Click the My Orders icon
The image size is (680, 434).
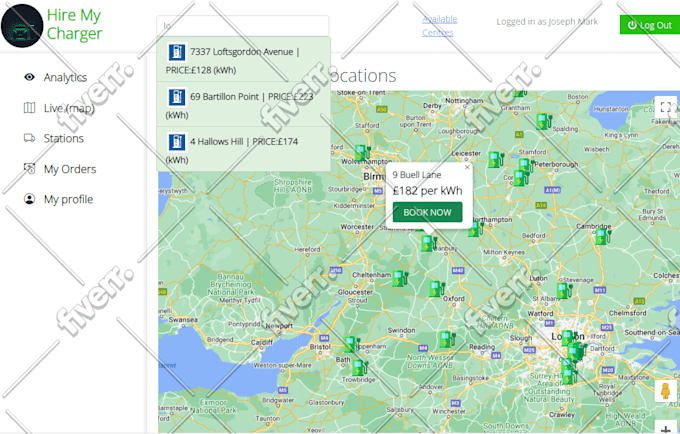click(x=29, y=169)
